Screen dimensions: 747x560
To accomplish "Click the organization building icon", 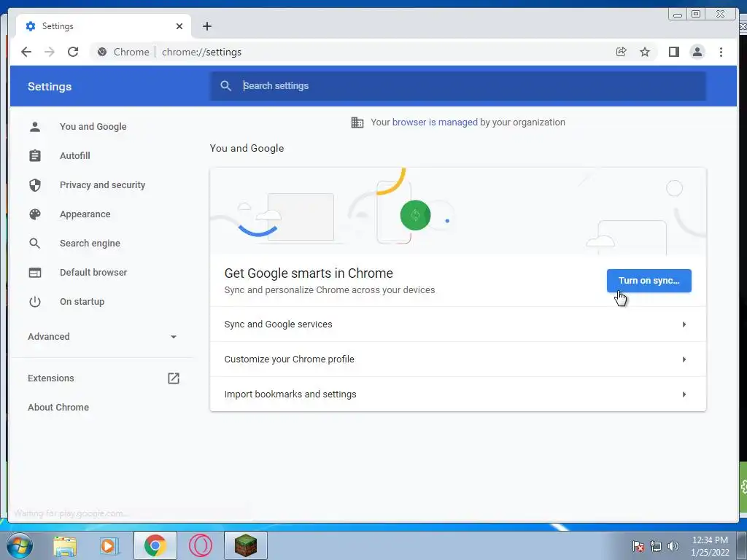I will coord(357,122).
